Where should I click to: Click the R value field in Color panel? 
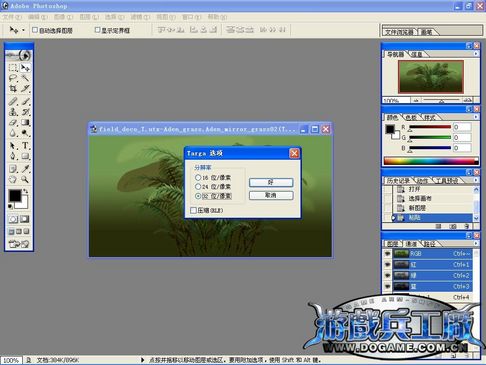pyautogui.click(x=462, y=127)
